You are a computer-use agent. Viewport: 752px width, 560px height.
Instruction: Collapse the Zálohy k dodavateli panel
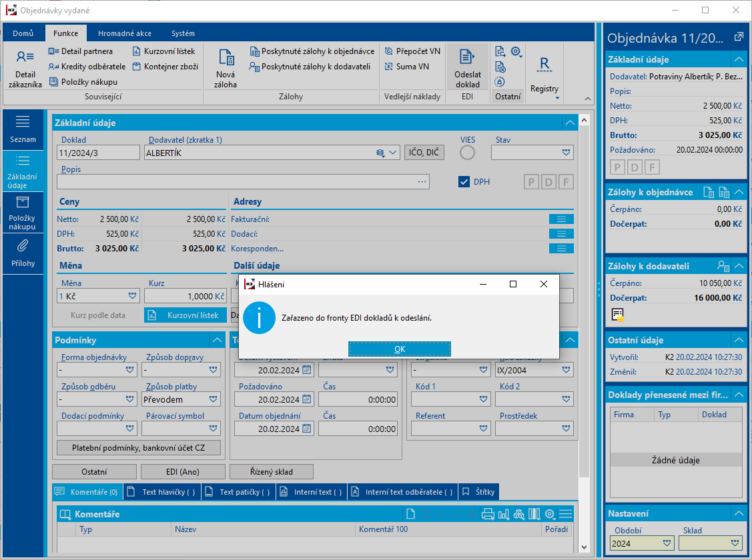738,266
